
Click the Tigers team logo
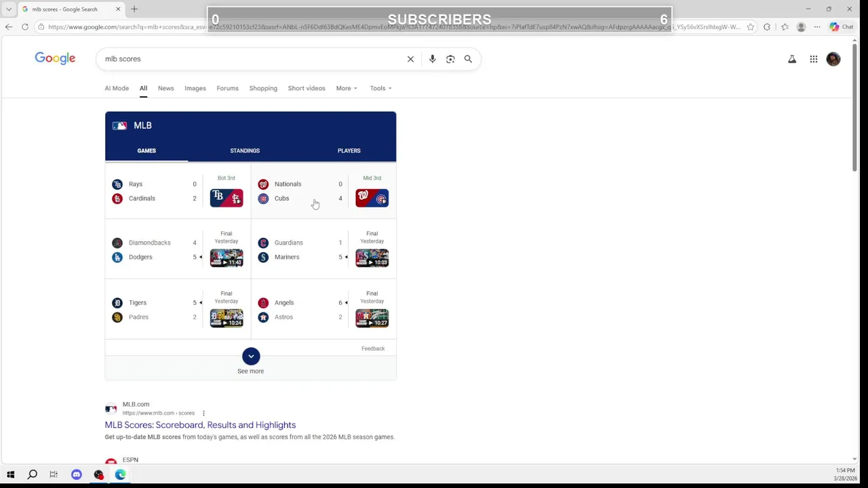pyautogui.click(x=117, y=303)
